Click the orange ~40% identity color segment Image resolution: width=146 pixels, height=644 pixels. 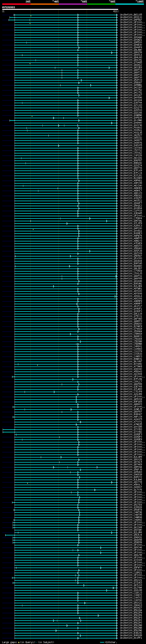point(45,4)
